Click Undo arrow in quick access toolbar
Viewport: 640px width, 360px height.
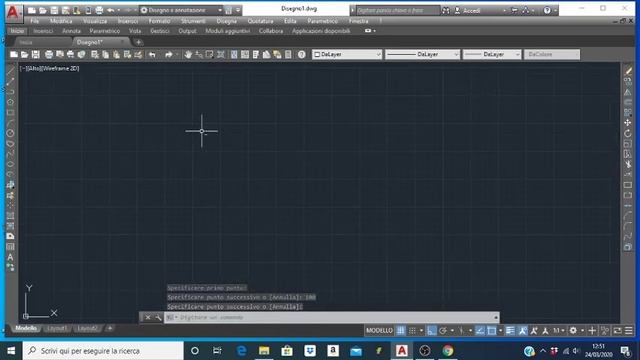(111, 10)
